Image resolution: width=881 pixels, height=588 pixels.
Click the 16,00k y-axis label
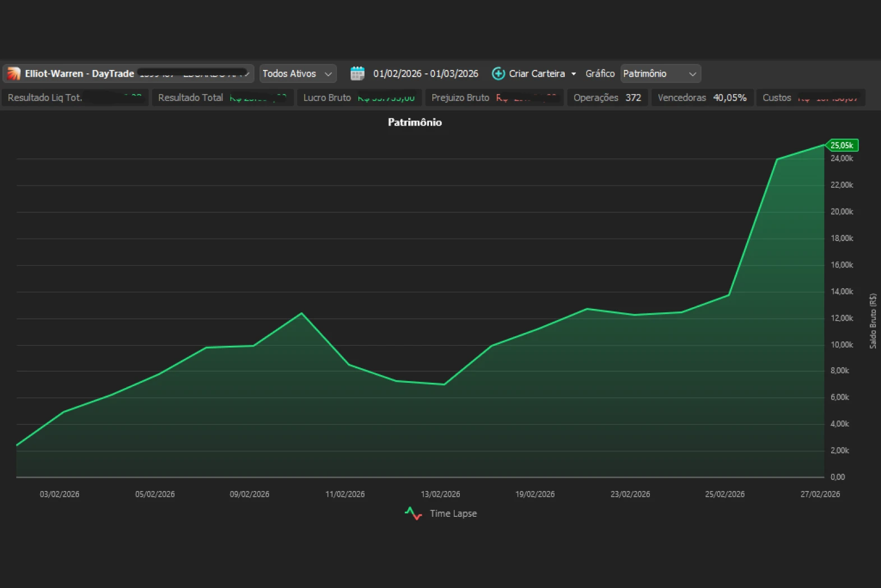(842, 265)
